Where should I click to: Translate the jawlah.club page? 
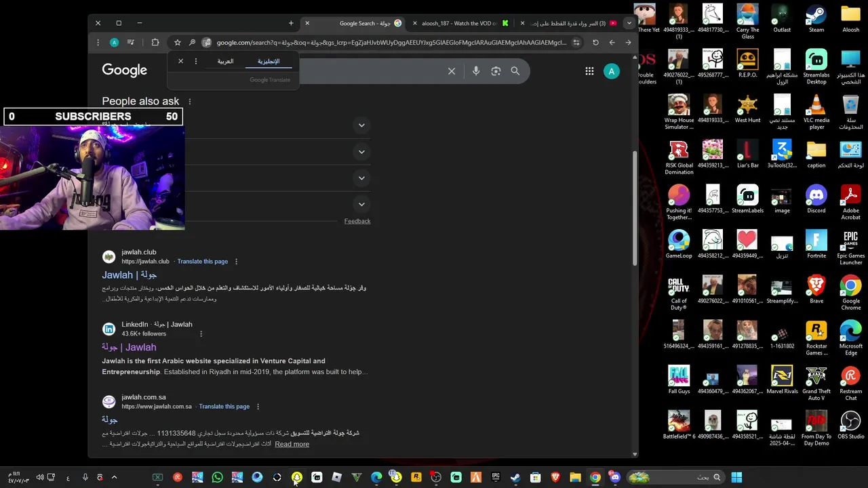coord(203,262)
